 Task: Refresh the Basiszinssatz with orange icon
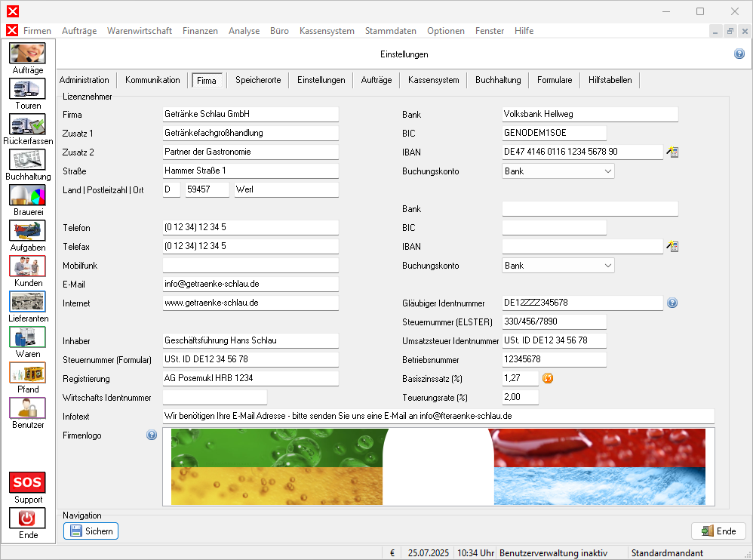click(x=549, y=378)
